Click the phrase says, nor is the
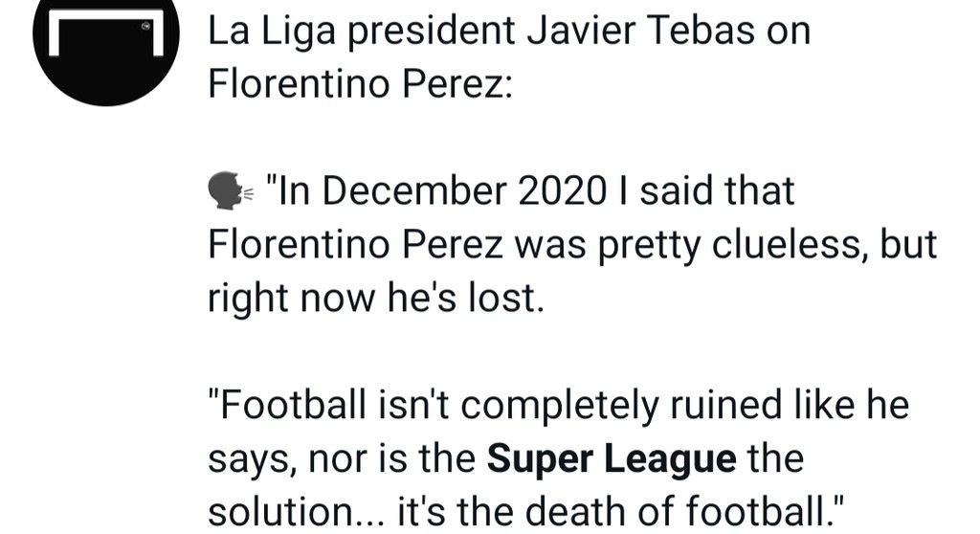This screenshot has height=534, width=980. tap(343, 459)
